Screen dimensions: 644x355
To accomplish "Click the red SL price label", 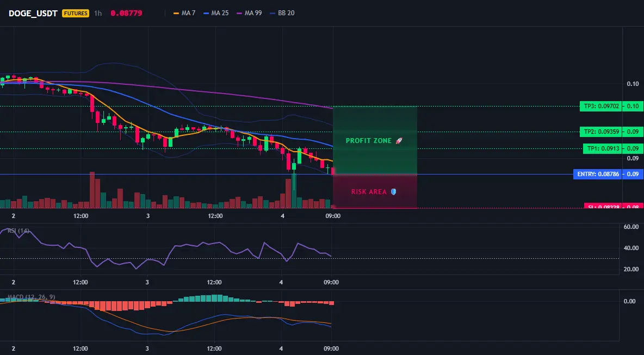I will (603, 206).
